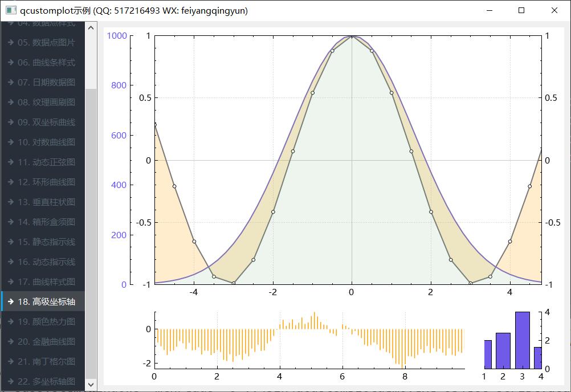Screen dimensions: 571x392
Task: Click the sidebar vertical scrollbar thumb
Action: click(91, 228)
